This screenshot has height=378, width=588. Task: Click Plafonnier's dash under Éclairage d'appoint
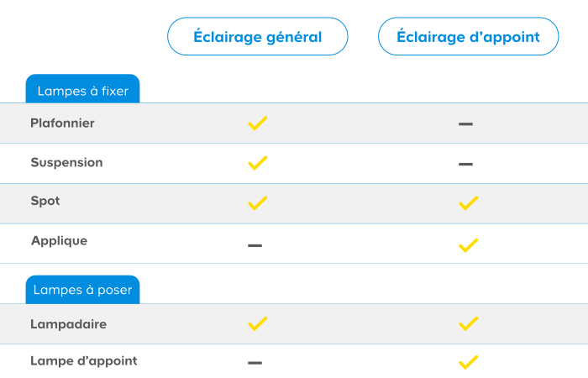point(465,123)
